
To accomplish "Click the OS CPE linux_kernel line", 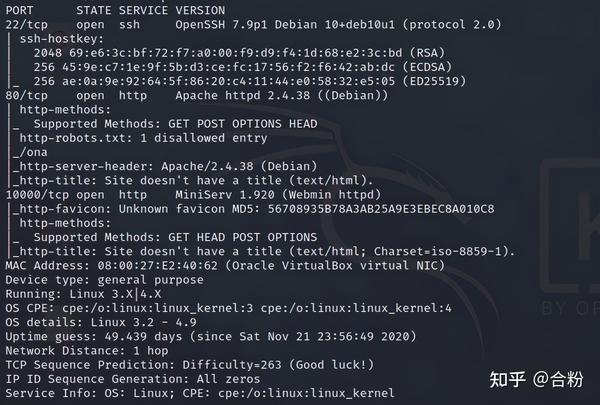I will click(228, 308).
